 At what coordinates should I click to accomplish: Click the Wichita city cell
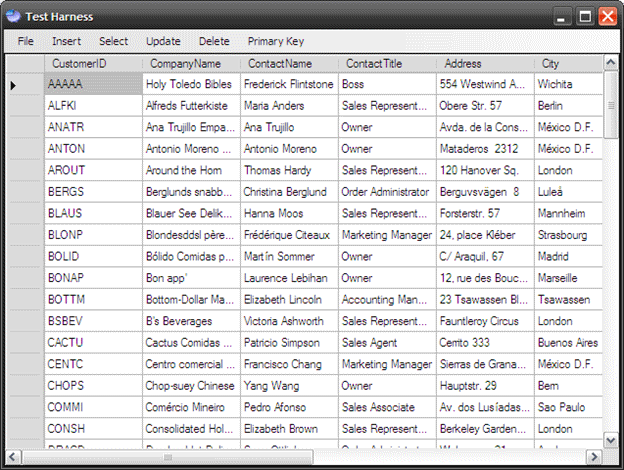[568, 84]
